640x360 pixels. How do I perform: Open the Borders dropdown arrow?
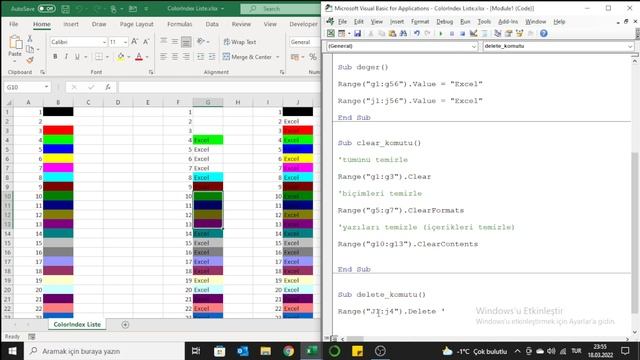click(107, 57)
